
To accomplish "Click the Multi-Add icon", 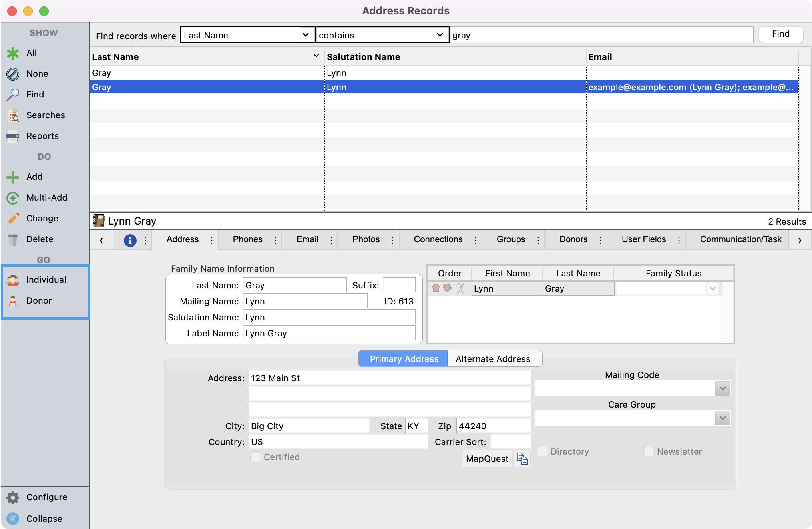I will coord(13,198).
